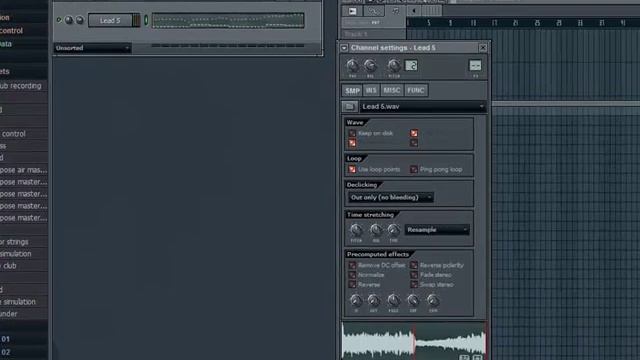
Task: Select the 'ata' browser item
Action: tap(6, 44)
